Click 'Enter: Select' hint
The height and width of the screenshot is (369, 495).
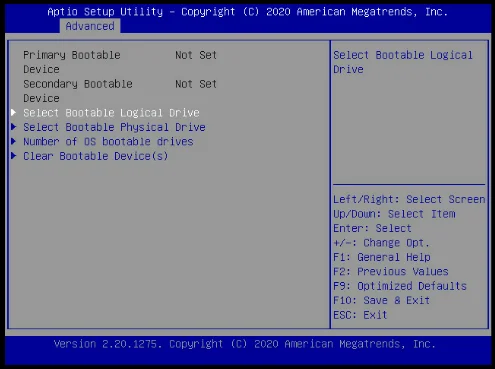[372, 228]
